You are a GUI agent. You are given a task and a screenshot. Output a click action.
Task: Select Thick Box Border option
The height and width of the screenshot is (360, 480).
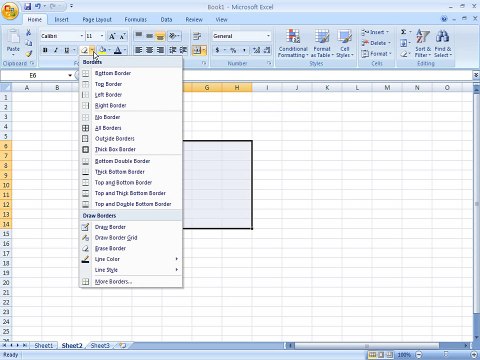(x=131, y=149)
